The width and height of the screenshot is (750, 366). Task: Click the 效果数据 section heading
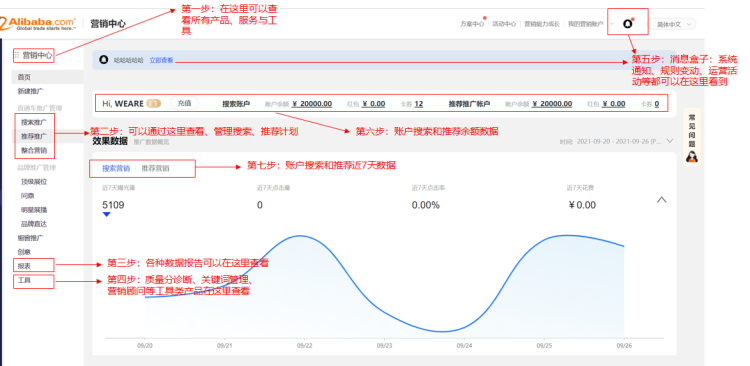[x=110, y=141]
